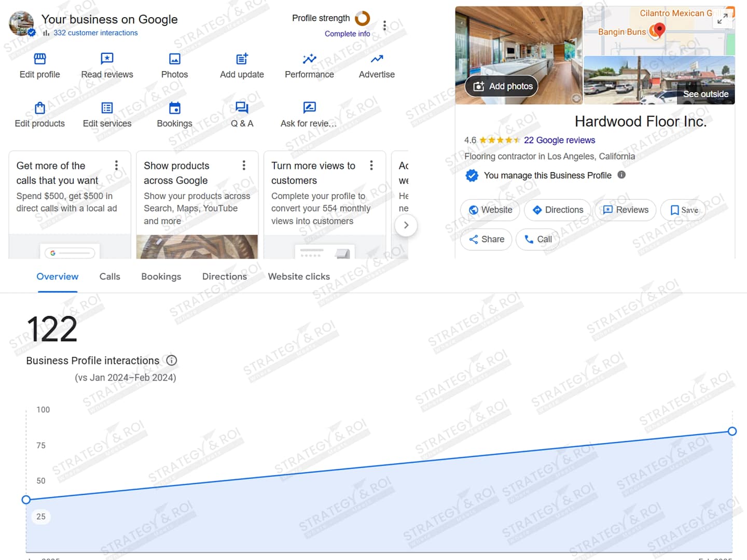Viewport: 747px width, 560px height.
Task: Open the See outside street view thumbnail
Action: 659,81
